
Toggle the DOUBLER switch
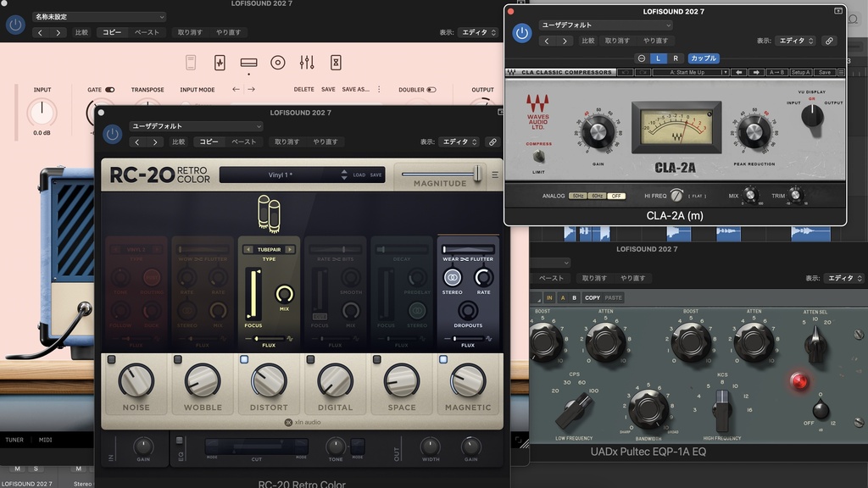pos(431,90)
